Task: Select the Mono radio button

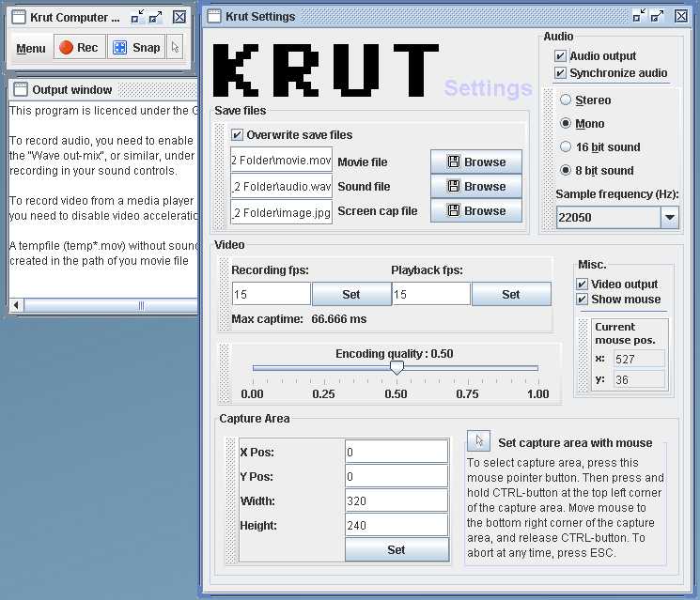Action: pos(566,123)
